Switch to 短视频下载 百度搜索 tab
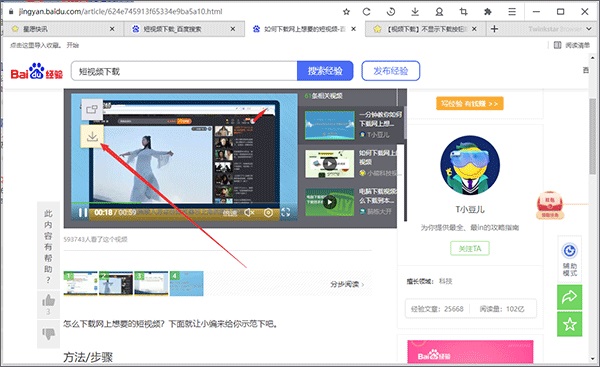The width and height of the screenshot is (600, 367). (x=184, y=29)
